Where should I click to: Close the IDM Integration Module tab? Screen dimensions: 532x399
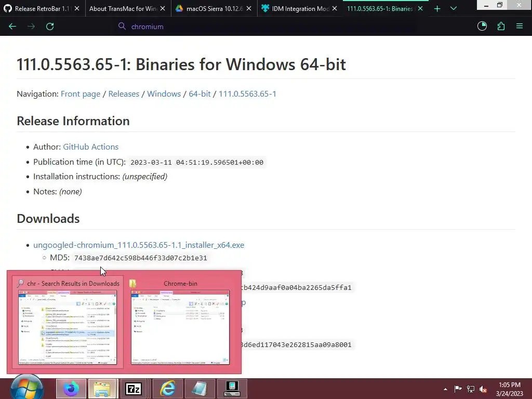coord(335,8)
